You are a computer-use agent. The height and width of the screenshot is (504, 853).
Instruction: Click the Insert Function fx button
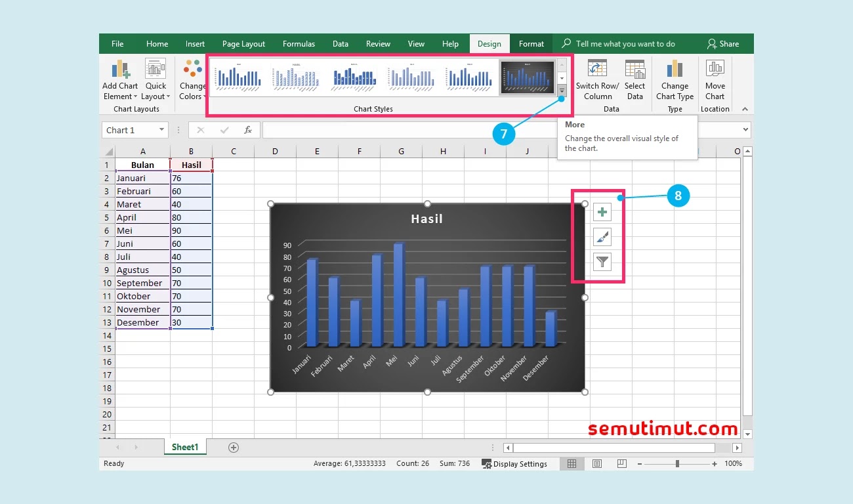pos(248,130)
